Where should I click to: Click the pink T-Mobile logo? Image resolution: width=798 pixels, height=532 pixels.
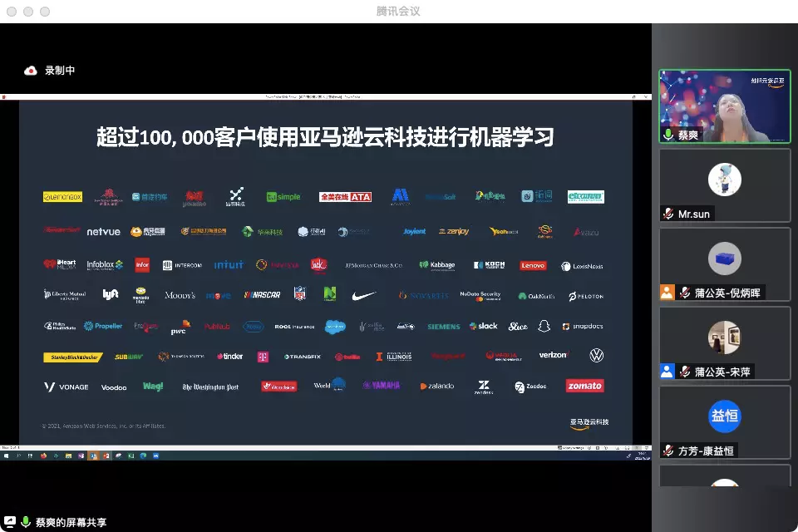pyautogui.click(x=263, y=357)
